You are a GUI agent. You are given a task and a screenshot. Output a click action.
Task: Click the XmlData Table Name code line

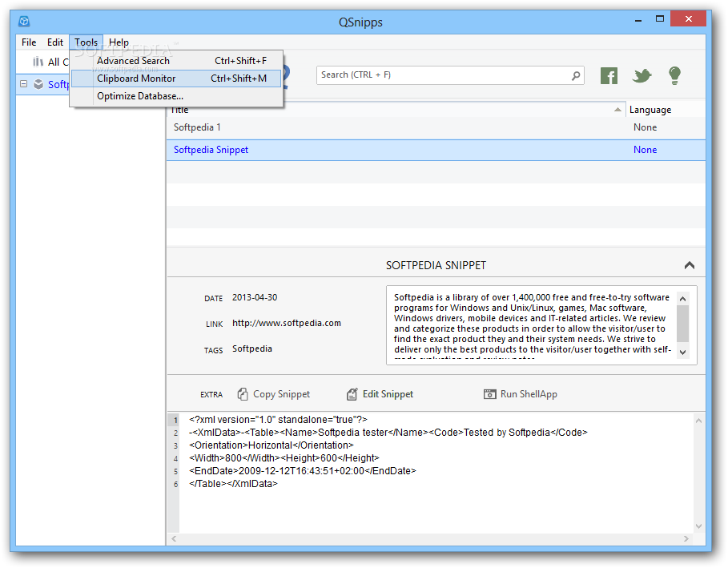[388, 433]
